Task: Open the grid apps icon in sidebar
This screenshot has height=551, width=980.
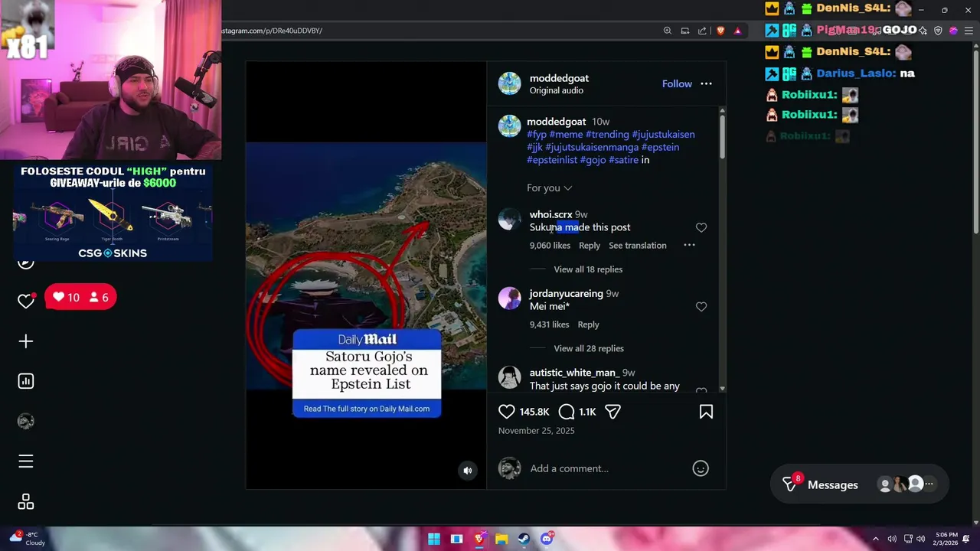Action: (x=26, y=502)
